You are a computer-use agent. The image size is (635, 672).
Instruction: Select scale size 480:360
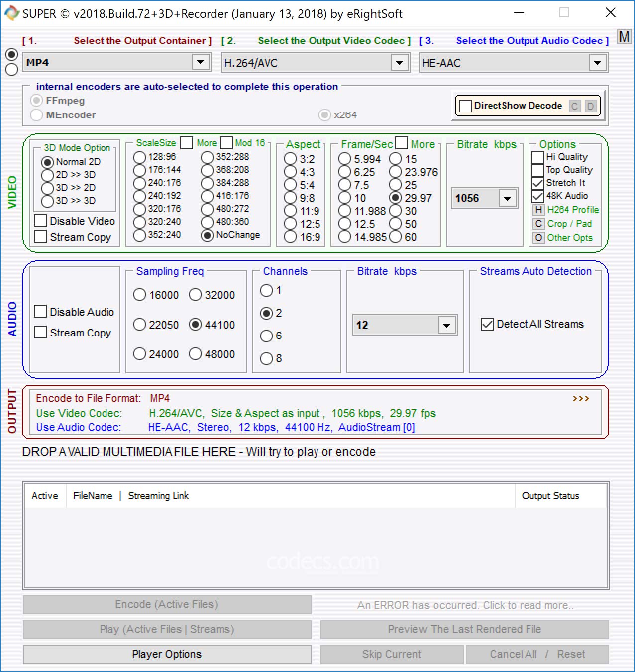coord(208,222)
